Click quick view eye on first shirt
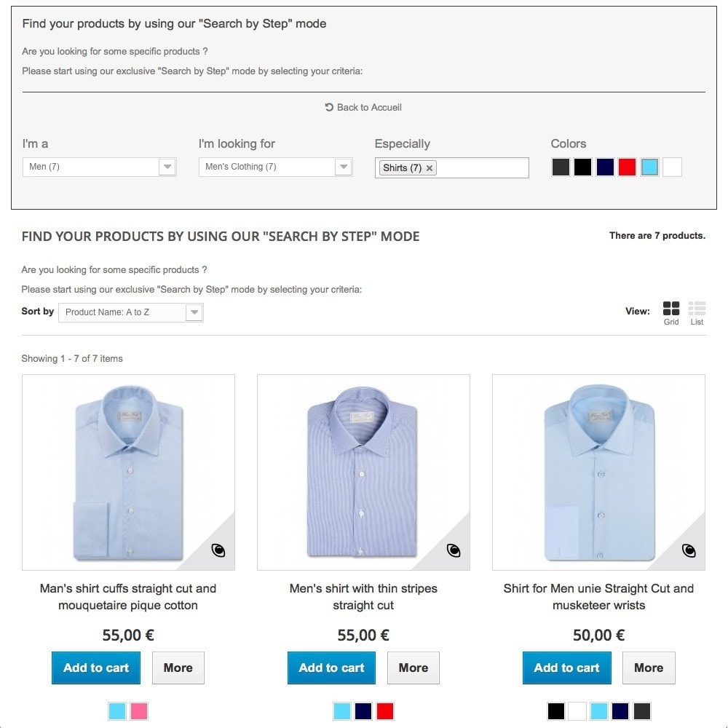This screenshot has height=728, width=728. click(218, 550)
